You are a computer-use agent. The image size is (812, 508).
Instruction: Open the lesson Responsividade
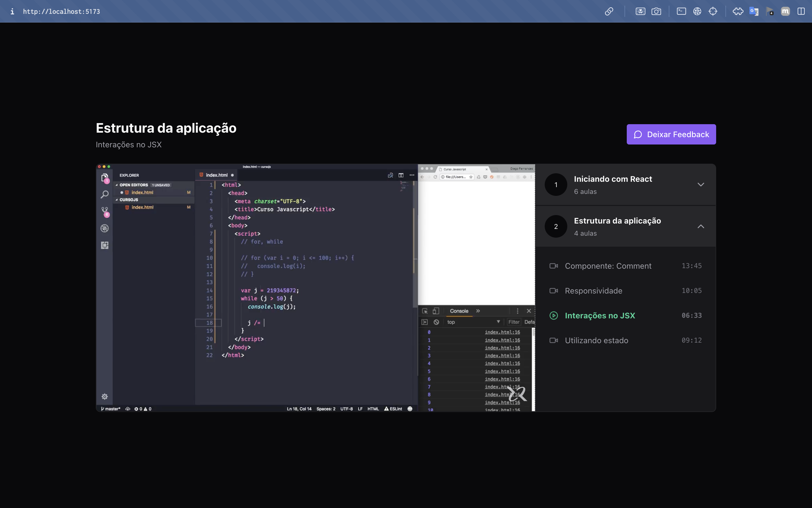tap(625, 291)
